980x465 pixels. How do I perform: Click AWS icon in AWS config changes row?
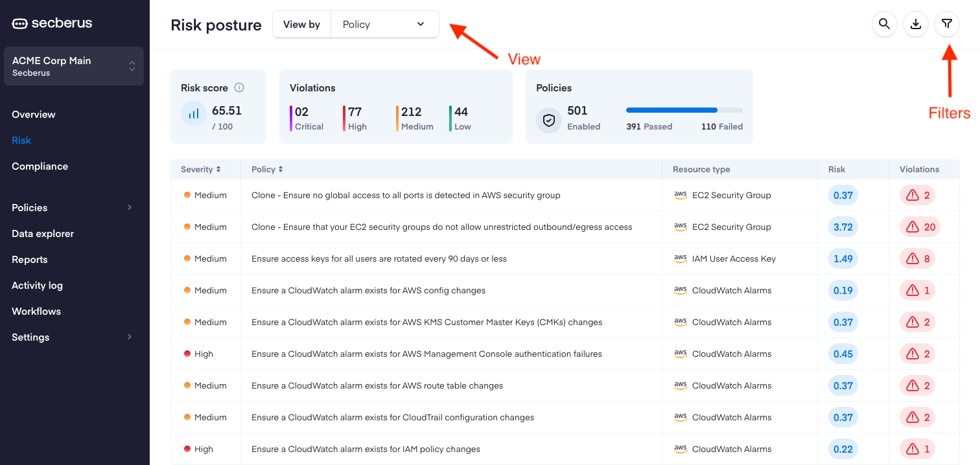681,290
